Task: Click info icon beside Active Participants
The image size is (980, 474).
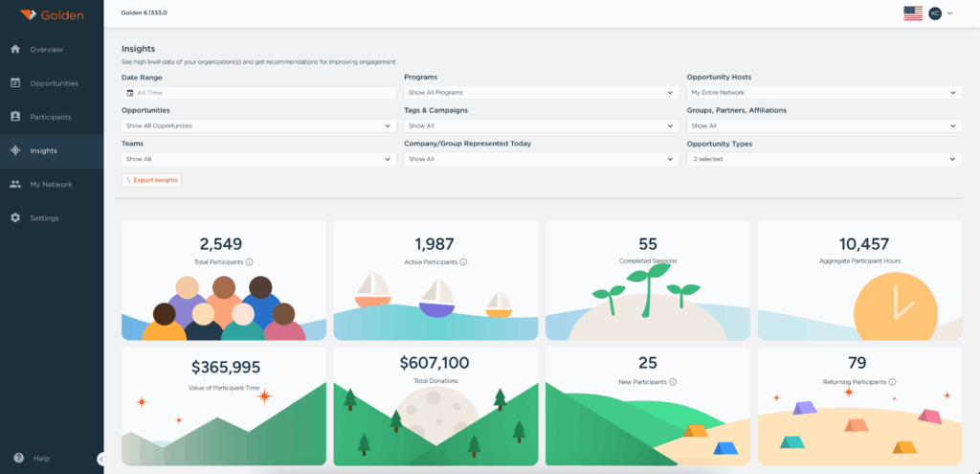Action: click(x=463, y=261)
